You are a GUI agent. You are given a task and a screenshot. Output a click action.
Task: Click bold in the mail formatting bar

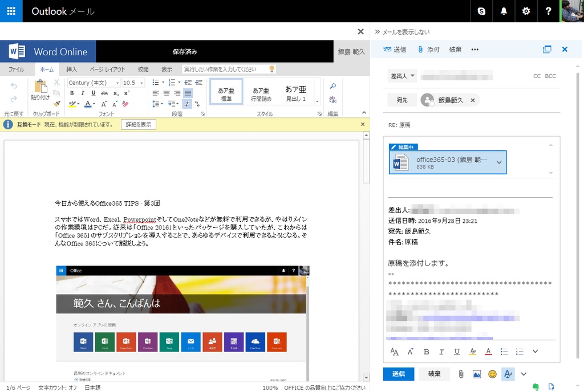[427, 352]
